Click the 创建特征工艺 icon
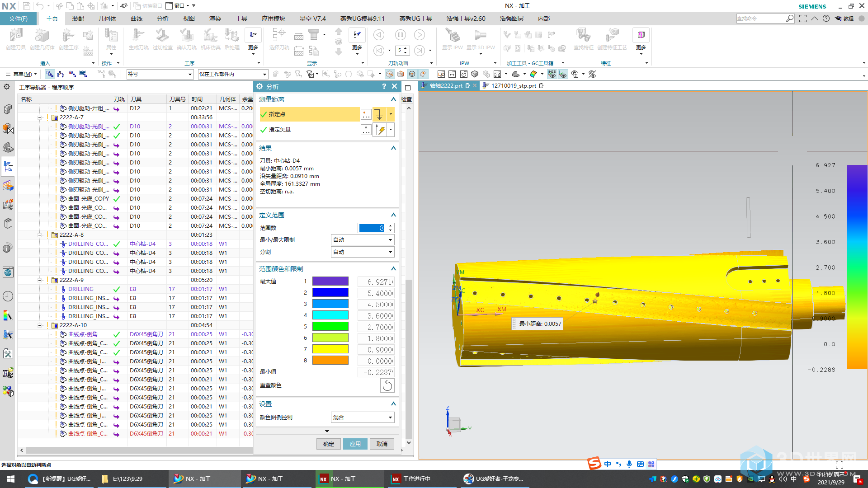This screenshot has height=488, width=868. (612, 39)
